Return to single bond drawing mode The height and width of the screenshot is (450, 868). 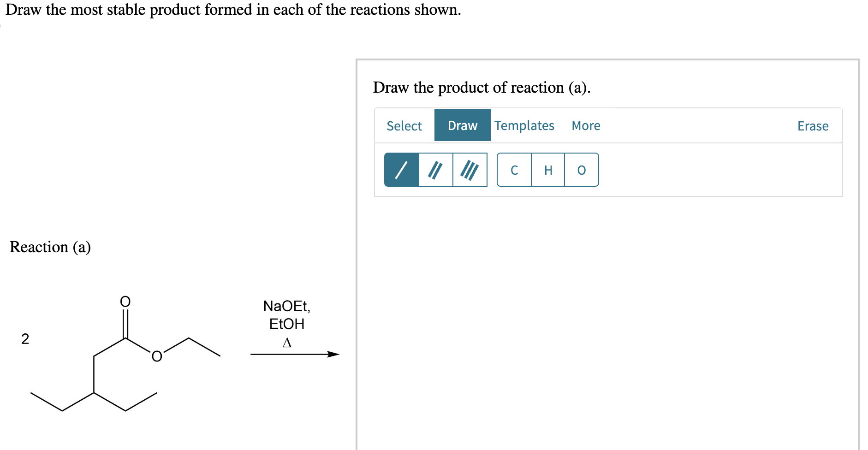401,170
